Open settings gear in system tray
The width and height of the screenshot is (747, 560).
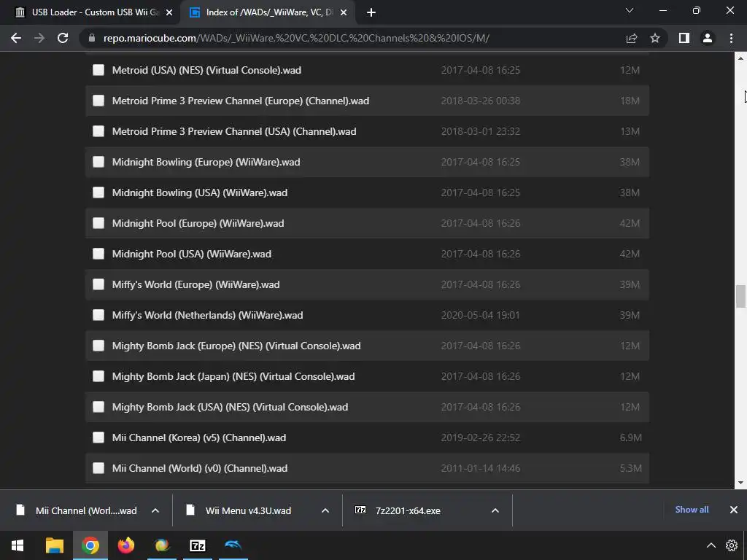(x=732, y=545)
